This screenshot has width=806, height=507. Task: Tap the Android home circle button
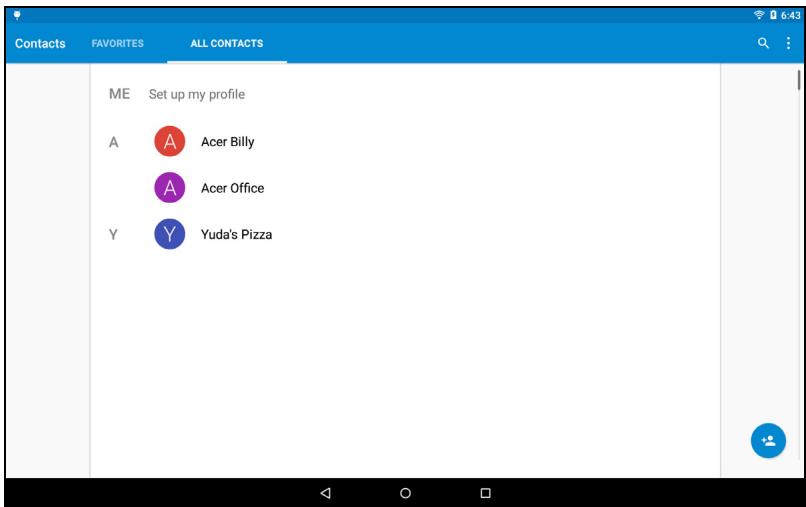pos(406,493)
